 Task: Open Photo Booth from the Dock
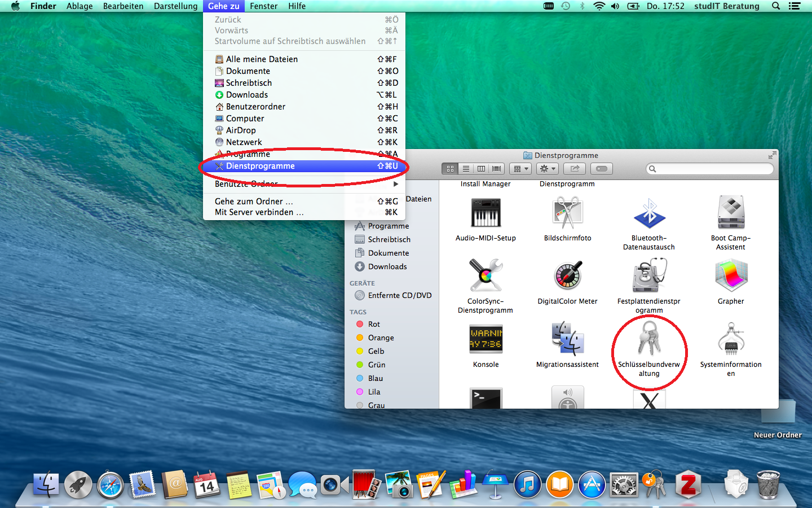coord(367,484)
